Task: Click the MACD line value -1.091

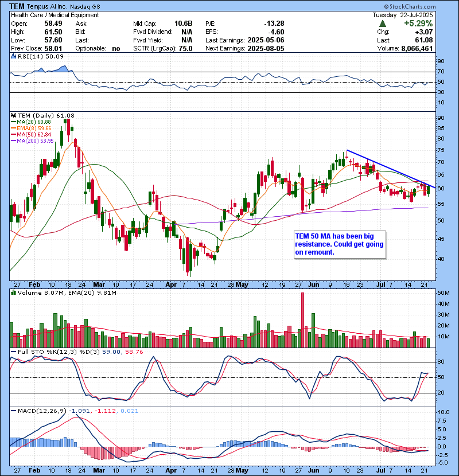Action: point(79,411)
